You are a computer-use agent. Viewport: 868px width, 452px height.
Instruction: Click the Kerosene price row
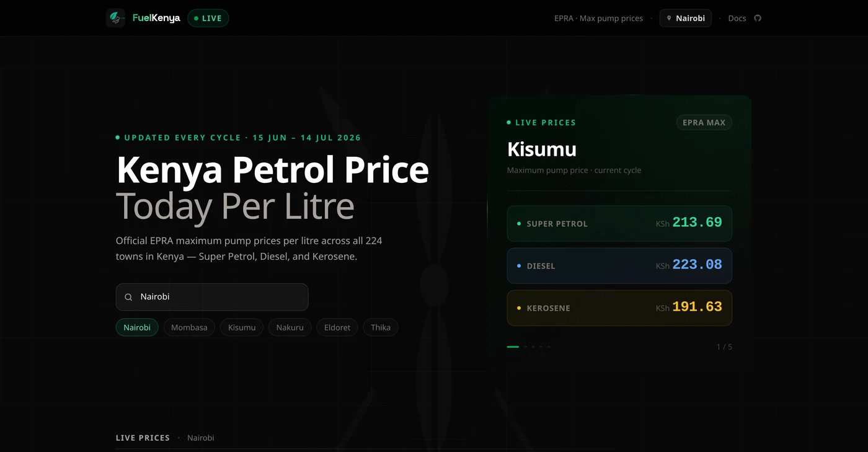pos(619,308)
